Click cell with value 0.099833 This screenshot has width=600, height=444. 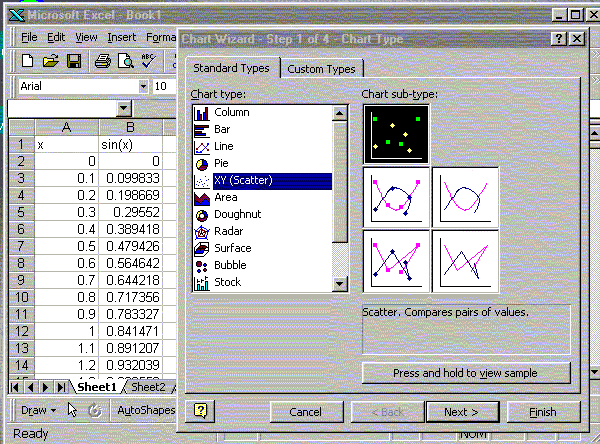130,178
